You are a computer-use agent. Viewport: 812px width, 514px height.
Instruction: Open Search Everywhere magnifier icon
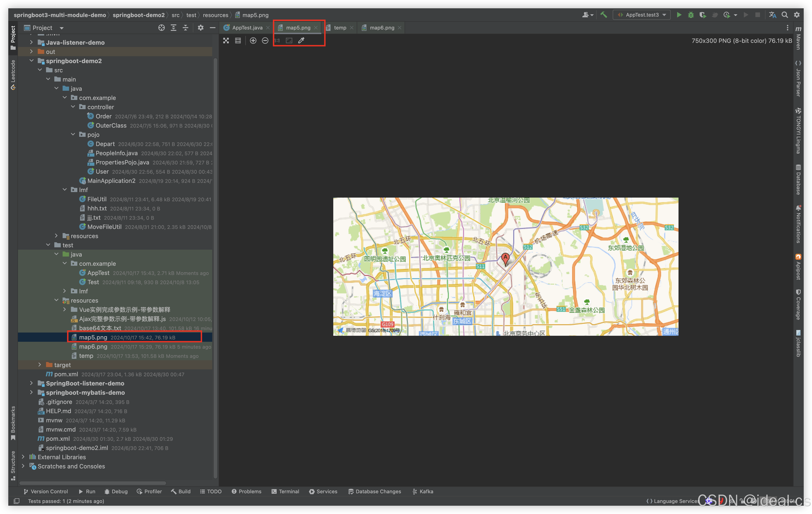[785, 15]
